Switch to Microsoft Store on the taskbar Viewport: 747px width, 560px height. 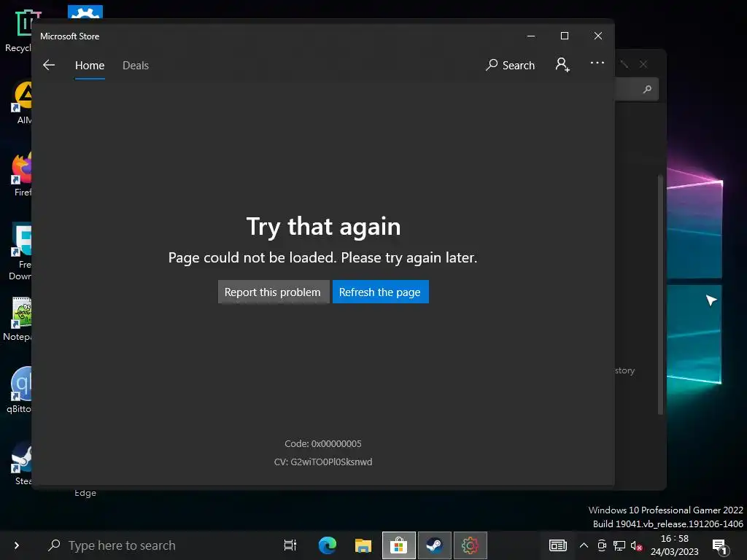click(x=399, y=545)
